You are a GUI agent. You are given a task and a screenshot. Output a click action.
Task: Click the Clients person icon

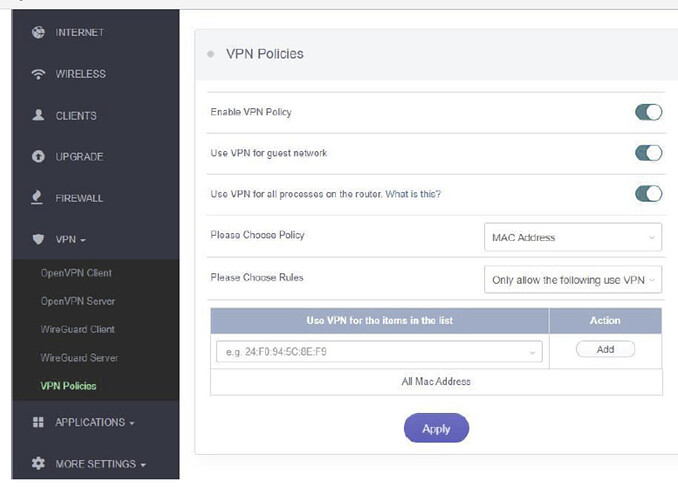(x=39, y=116)
